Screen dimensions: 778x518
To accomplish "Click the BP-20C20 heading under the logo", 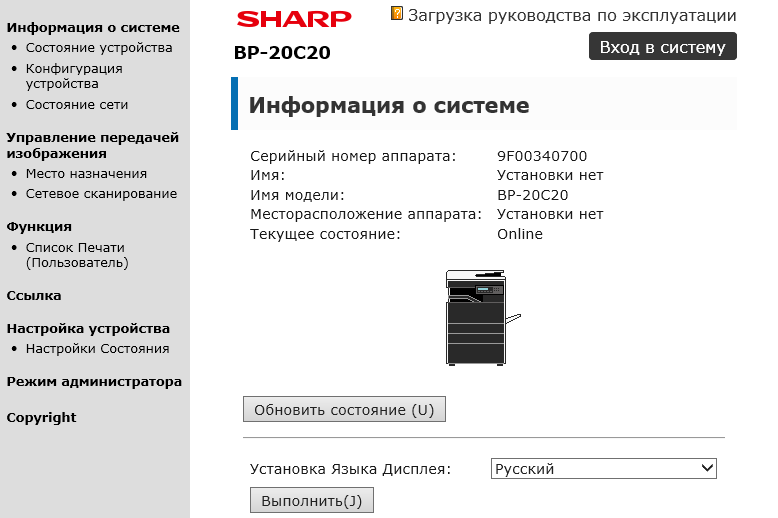I will (x=282, y=53).
